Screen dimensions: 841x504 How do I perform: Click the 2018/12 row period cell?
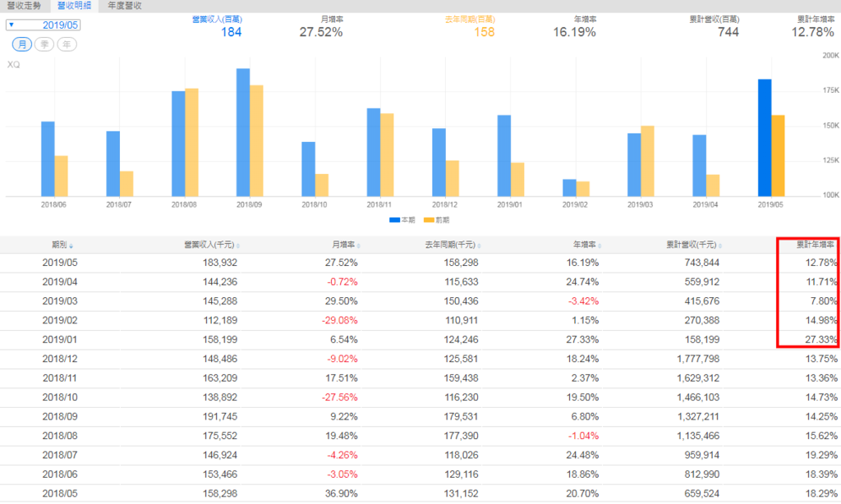pyautogui.click(x=59, y=359)
